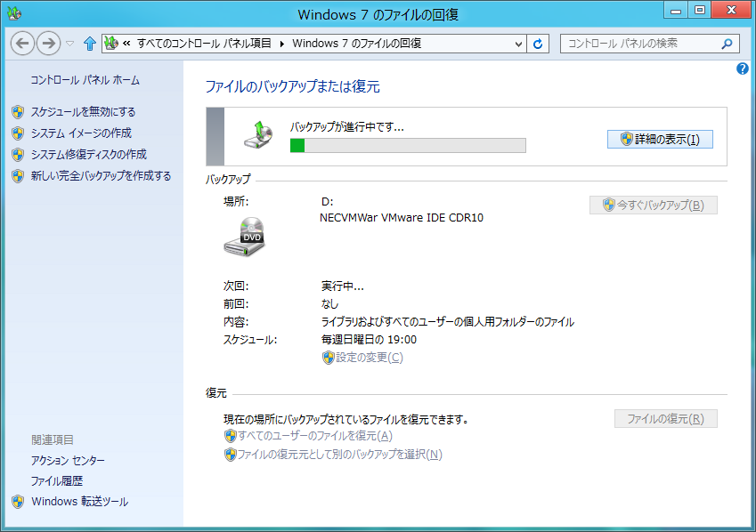Click Windows 7 のファイルの回復 breadcrumb
This screenshot has height=532, width=756.
click(357, 44)
